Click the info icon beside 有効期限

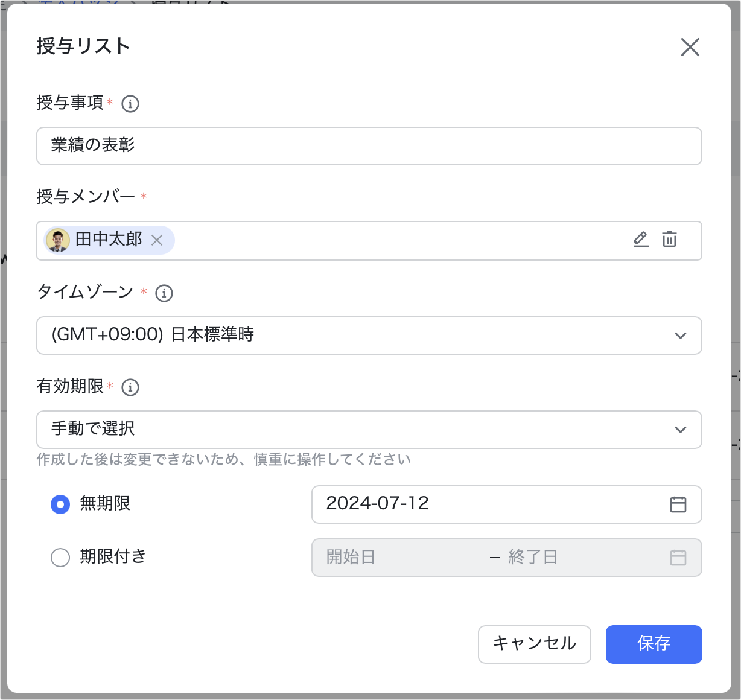(130, 387)
